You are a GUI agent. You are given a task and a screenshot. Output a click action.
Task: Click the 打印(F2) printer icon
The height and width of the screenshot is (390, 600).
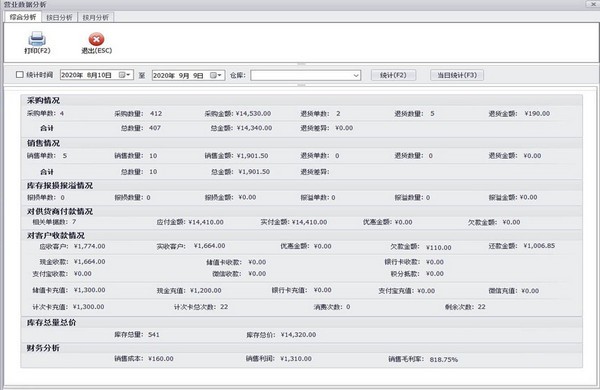pyautogui.click(x=37, y=39)
